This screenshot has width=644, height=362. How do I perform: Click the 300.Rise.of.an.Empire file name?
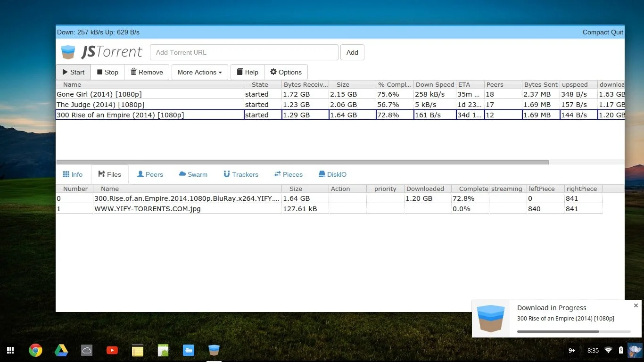(x=187, y=198)
